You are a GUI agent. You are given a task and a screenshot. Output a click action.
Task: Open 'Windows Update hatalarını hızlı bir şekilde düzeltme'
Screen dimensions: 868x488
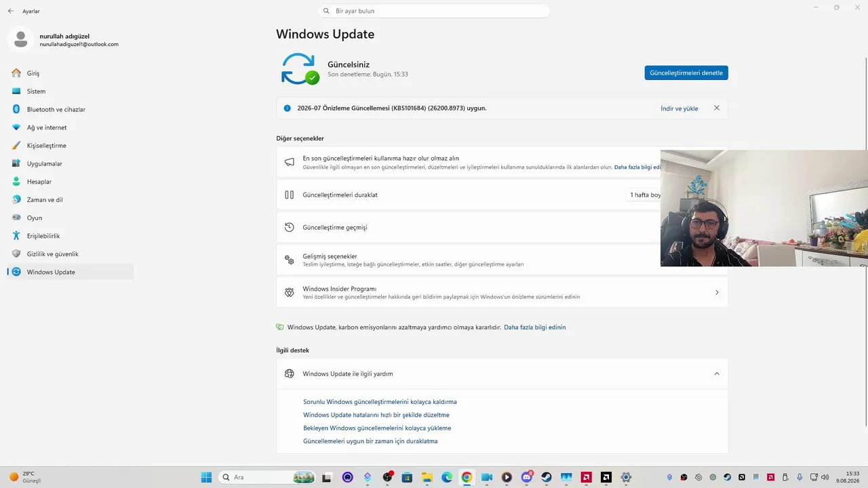point(376,415)
